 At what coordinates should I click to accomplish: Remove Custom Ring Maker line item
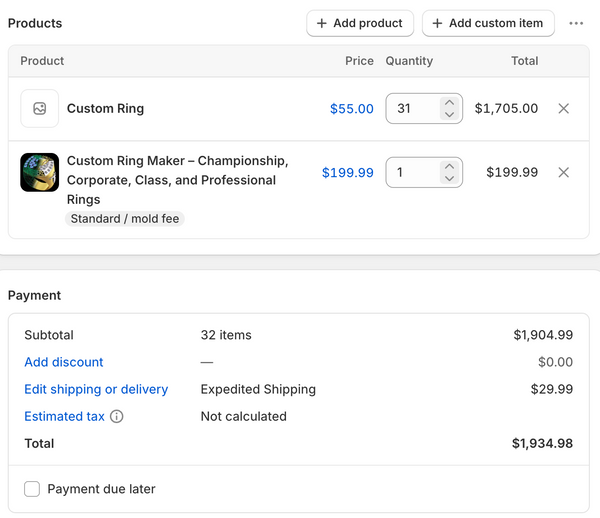pyautogui.click(x=563, y=173)
